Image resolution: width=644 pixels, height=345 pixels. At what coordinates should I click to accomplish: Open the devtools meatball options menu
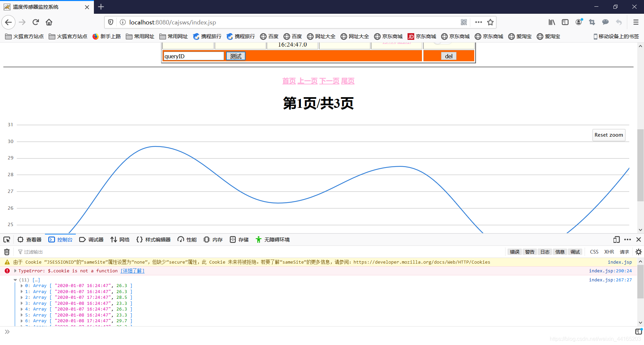[628, 239]
